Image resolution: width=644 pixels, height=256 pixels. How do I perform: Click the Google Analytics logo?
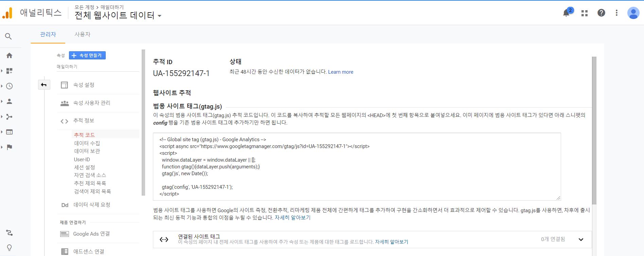[7, 13]
